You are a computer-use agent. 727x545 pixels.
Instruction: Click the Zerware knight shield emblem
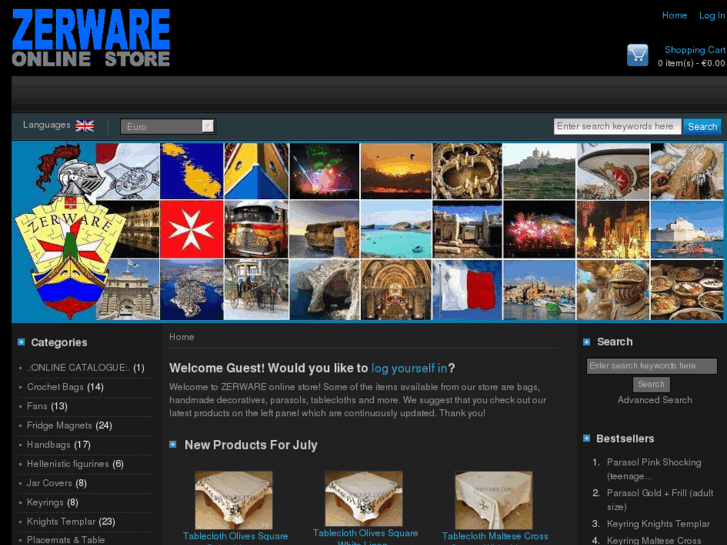70,232
